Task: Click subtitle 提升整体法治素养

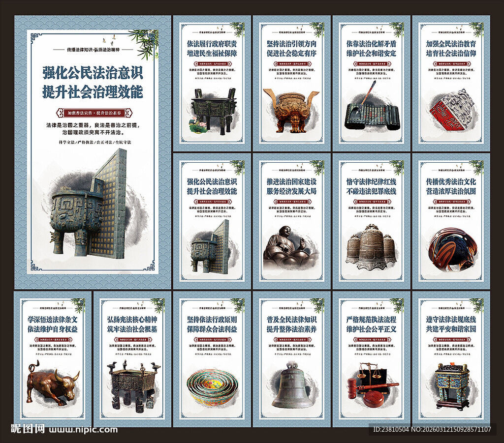Action: point(292,329)
